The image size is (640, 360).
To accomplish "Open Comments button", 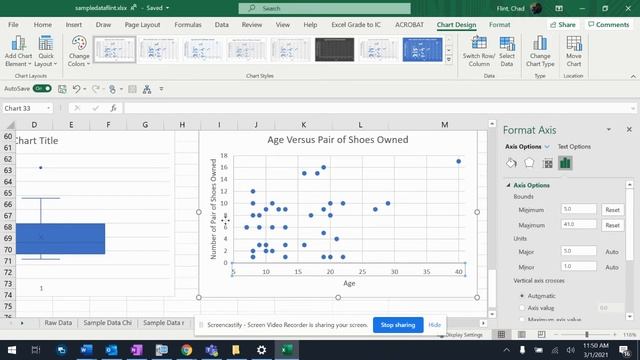I will [x=609, y=24].
